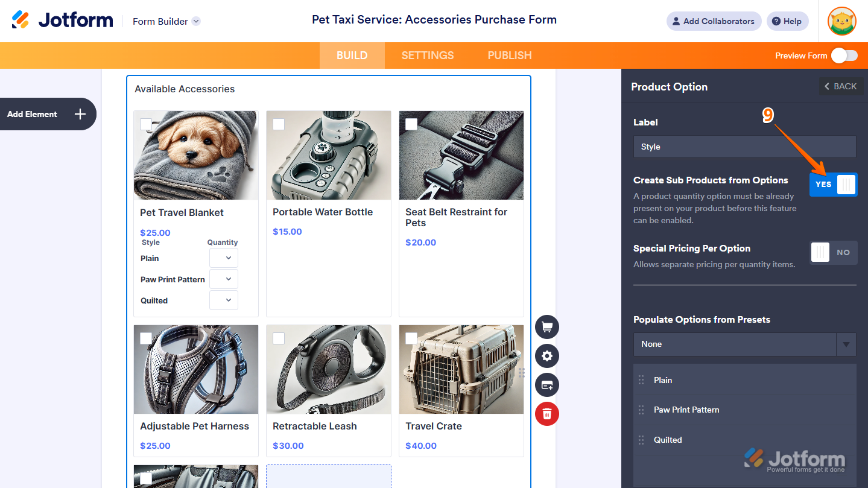The height and width of the screenshot is (488, 868).
Task: Check the Portable Water Bottle product checkbox
Action: pos(279,124)
